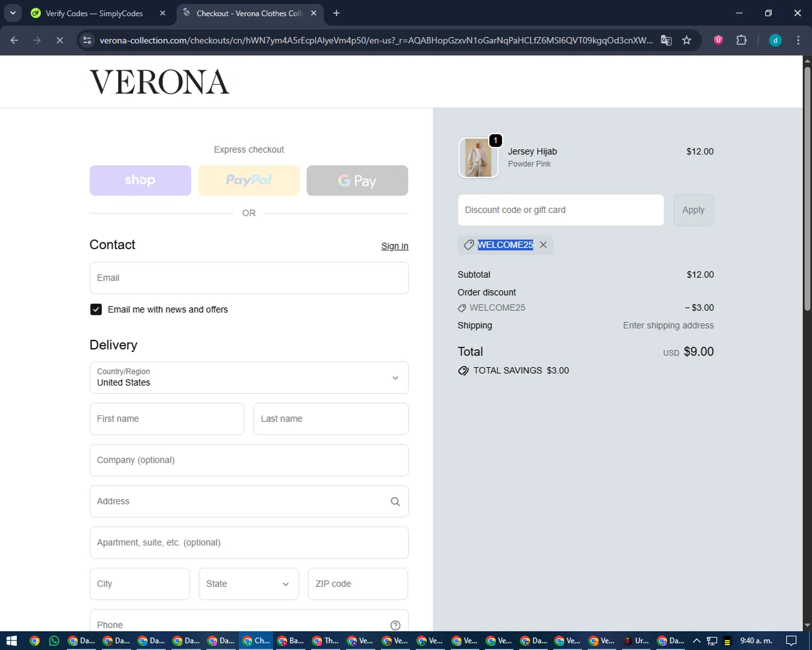Bookmark this page with the star
The image size is (812, 650).
tap(686, 40)
